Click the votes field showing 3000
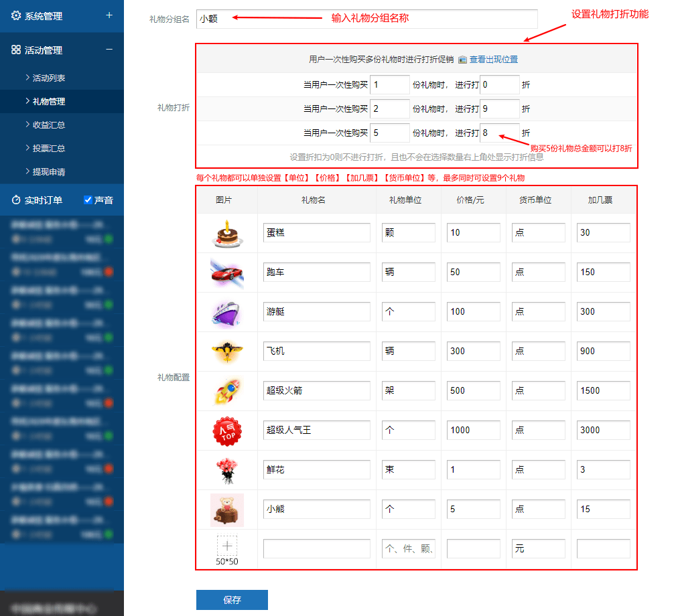 click(x=604, y=430)
